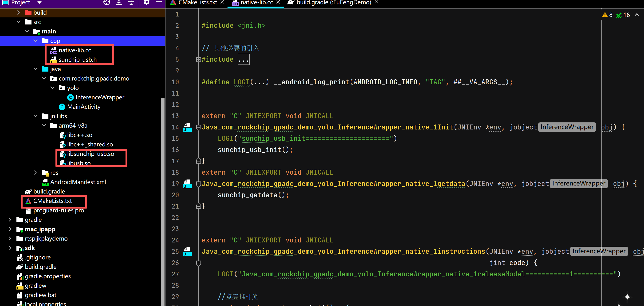644x306 pixels.
Task: Collapse the cpp folder in the tree
Action: tap(35, 40)
